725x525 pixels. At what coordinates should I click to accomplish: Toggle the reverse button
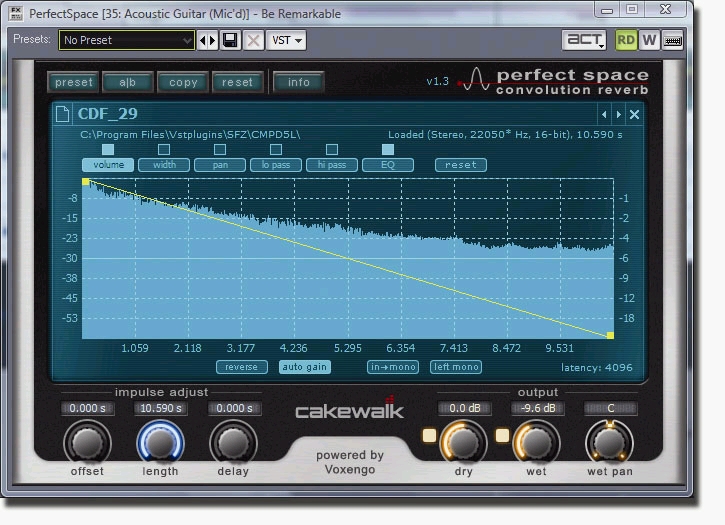coord(241,367)
